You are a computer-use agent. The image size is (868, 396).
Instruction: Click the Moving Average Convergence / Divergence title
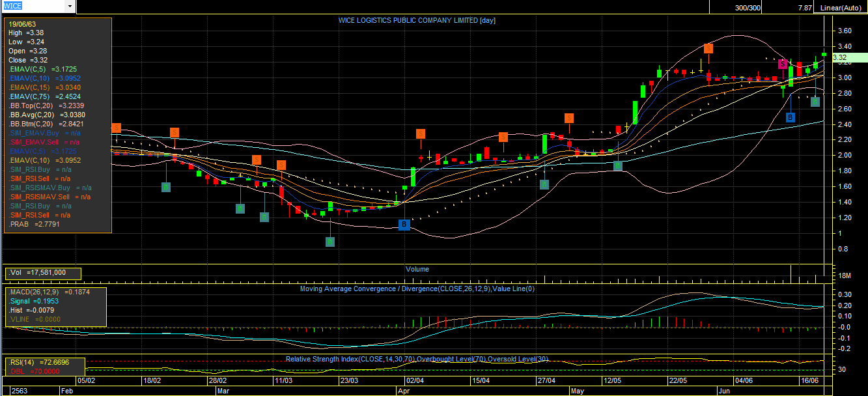(417, 289)
